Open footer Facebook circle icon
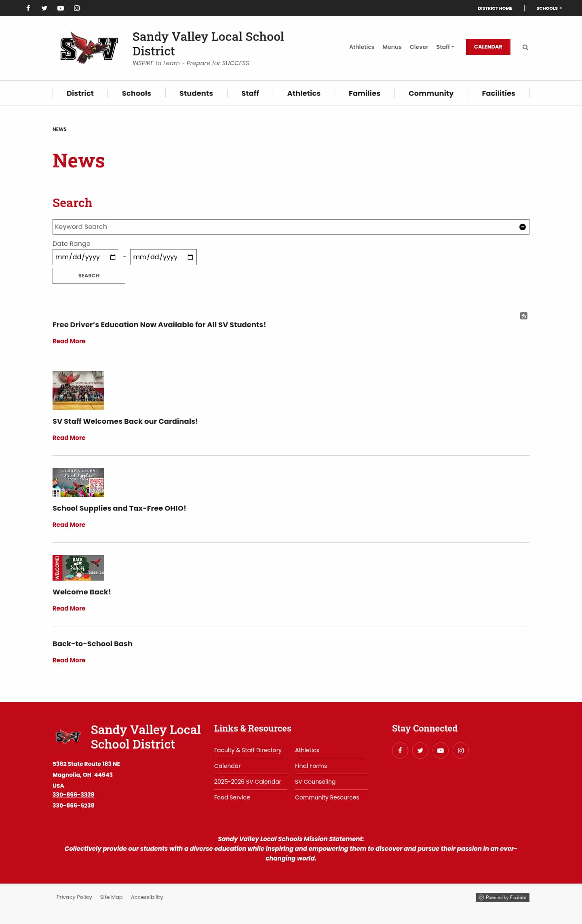Screen dimensions: 582x924 400,751
